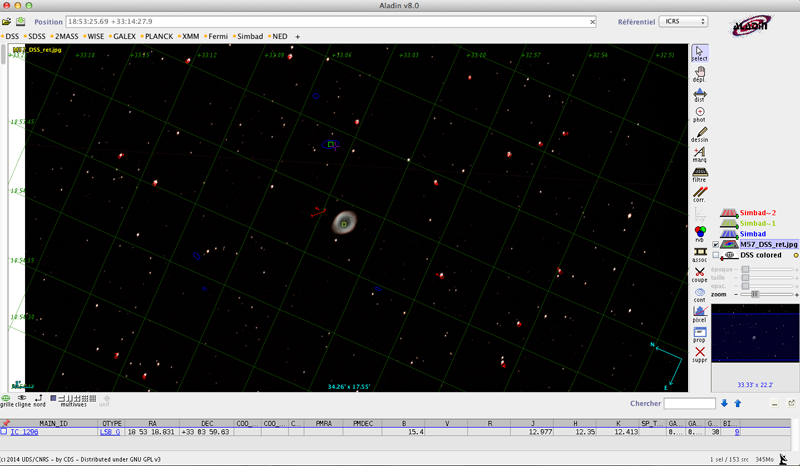Click into the Position coordinates field

click(330, 21)
